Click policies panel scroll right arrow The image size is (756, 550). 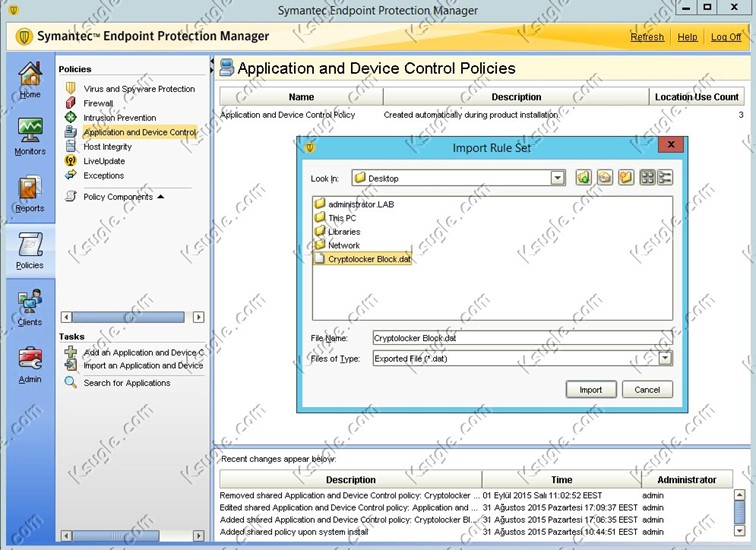click(x=198, y=317)
